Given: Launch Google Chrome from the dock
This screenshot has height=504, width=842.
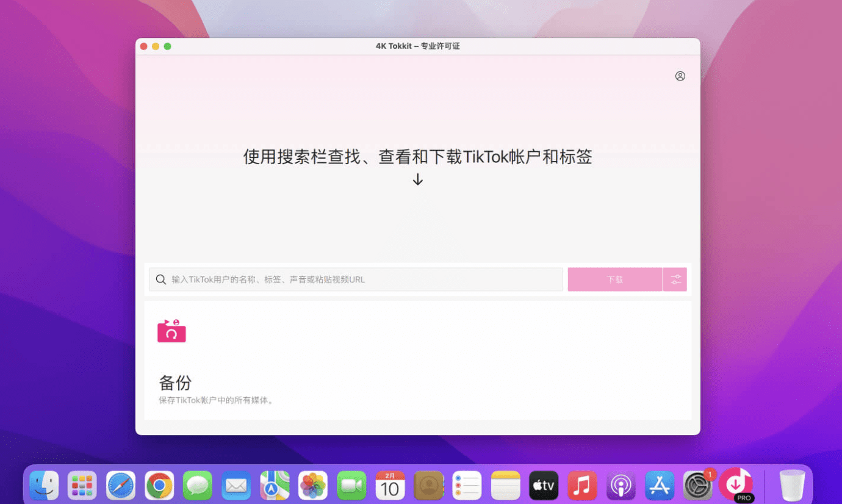Looking at the screenshot, I should click(x=159, y=486).
